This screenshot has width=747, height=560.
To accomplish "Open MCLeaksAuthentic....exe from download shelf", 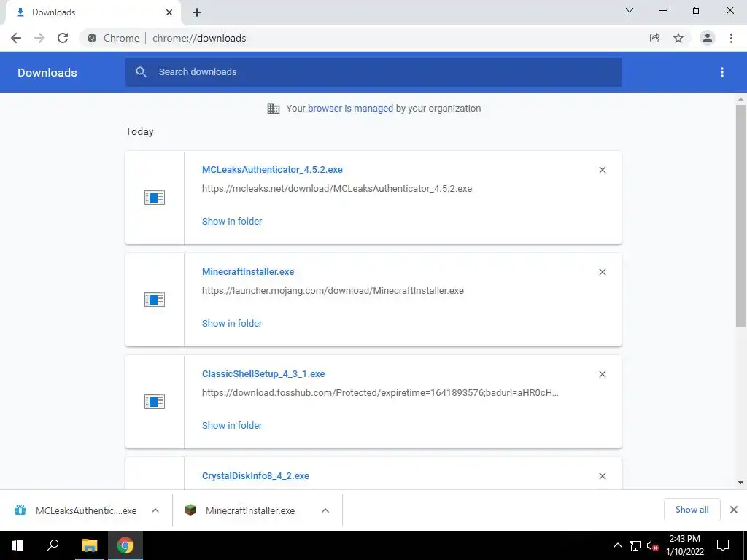I will click(86, 510).
